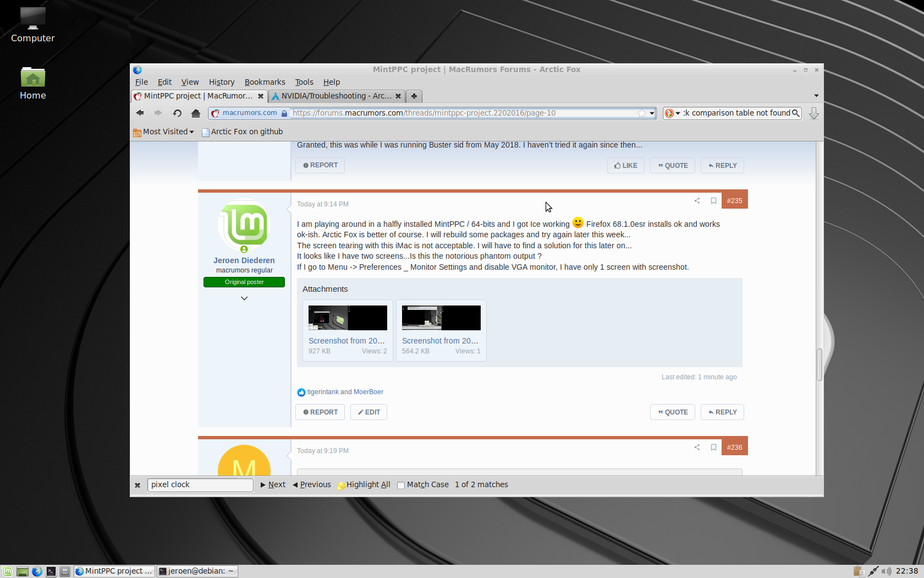Close the MintPPC project tab
Image resolution: width=924 pixels, height=578 pixels.
point(261,96)
